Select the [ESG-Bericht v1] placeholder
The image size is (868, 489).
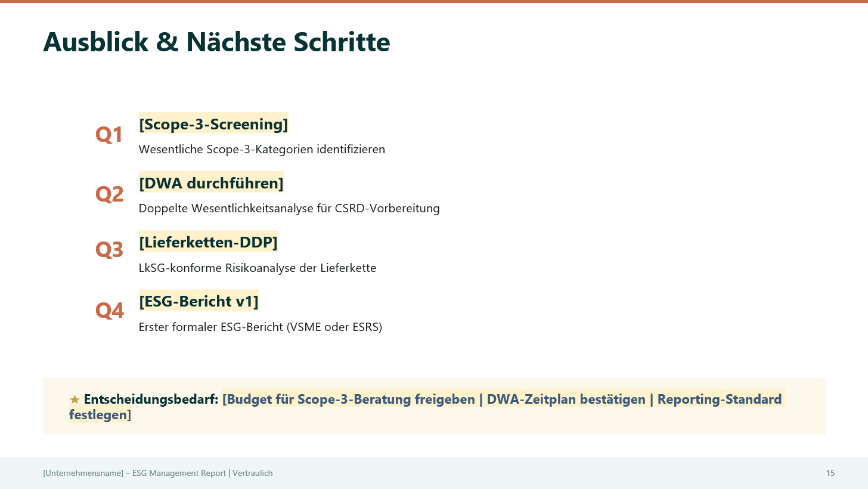coord(199,301)
